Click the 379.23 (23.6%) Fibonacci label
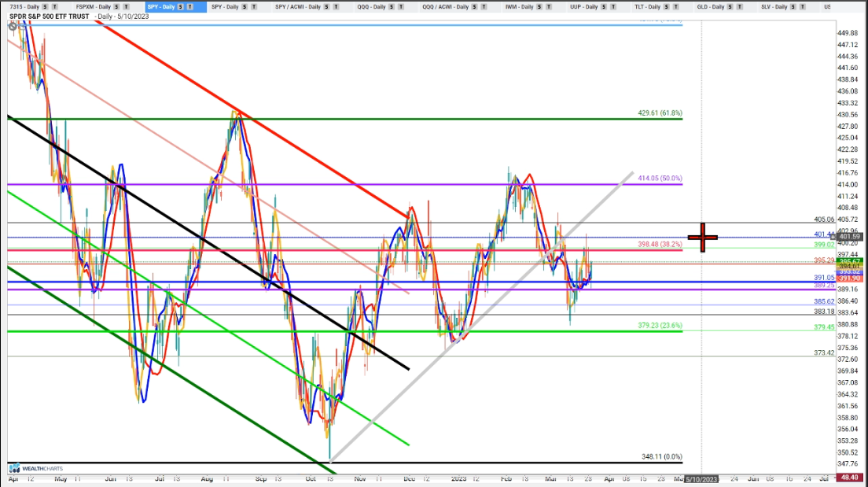 (x=660, y=326)
